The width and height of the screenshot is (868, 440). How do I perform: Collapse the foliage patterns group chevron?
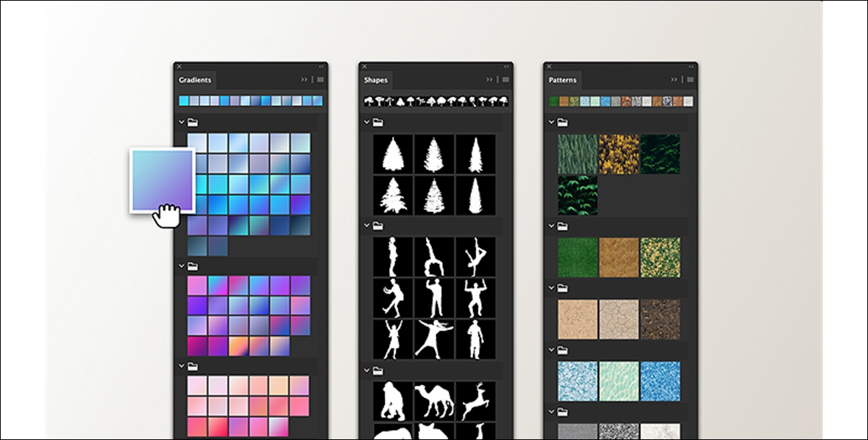point(551,122)
